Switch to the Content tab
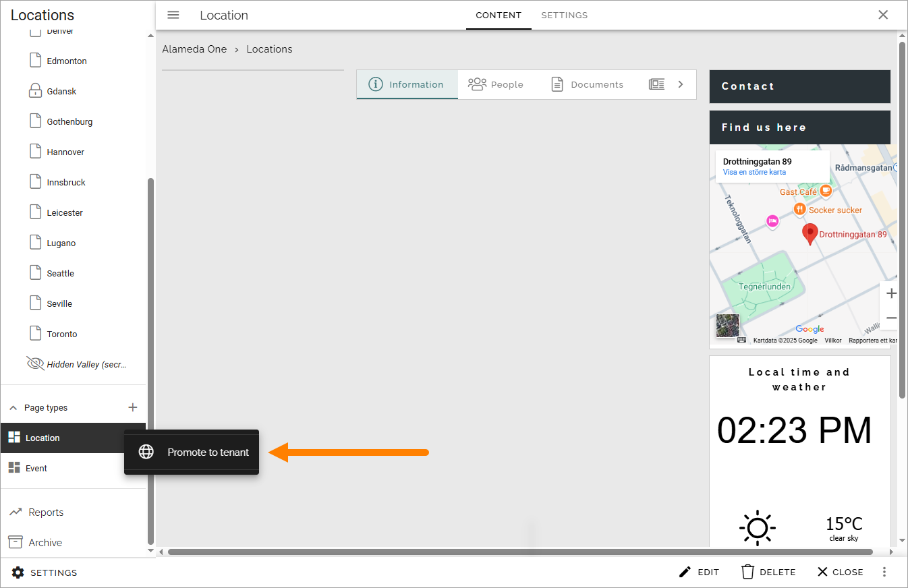 pyautogui.click(x=499, y=15)
